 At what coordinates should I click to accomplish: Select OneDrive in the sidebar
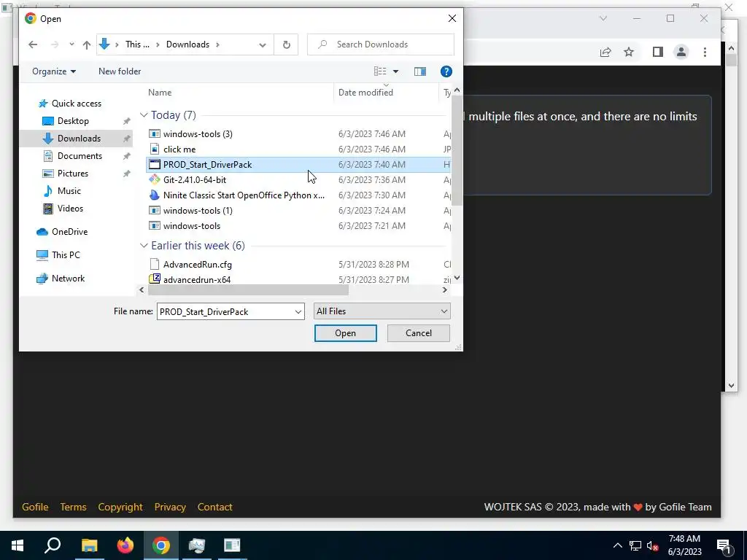[69, 232]
